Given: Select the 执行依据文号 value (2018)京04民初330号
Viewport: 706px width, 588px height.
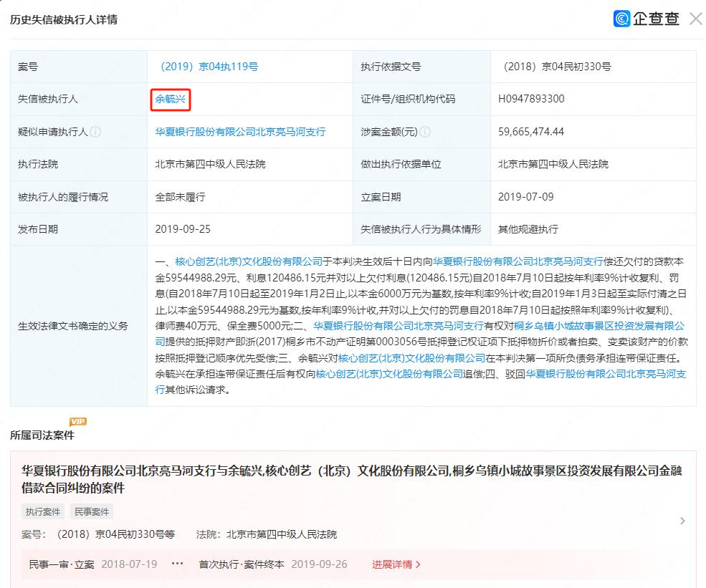Looking at the screenshot, I should 555,67.
